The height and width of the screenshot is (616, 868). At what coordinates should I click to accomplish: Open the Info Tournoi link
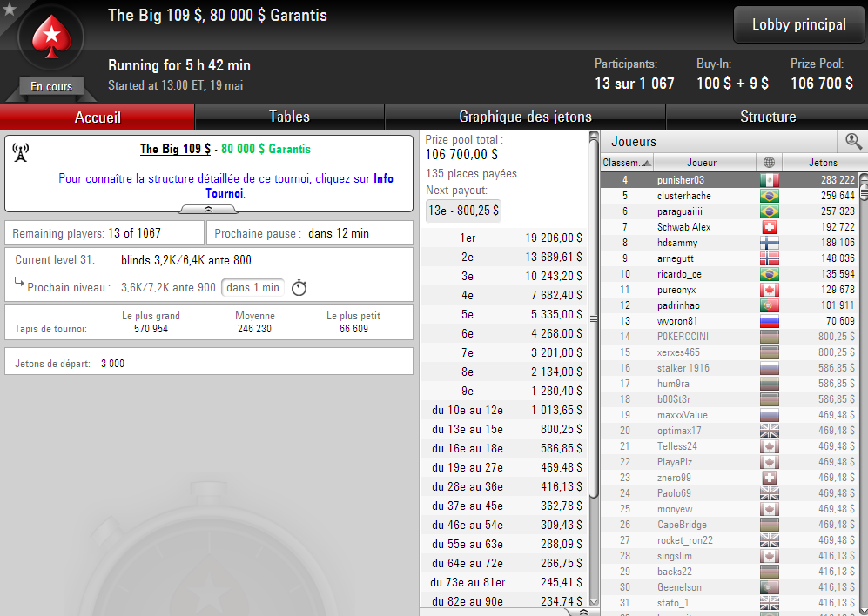299,186
